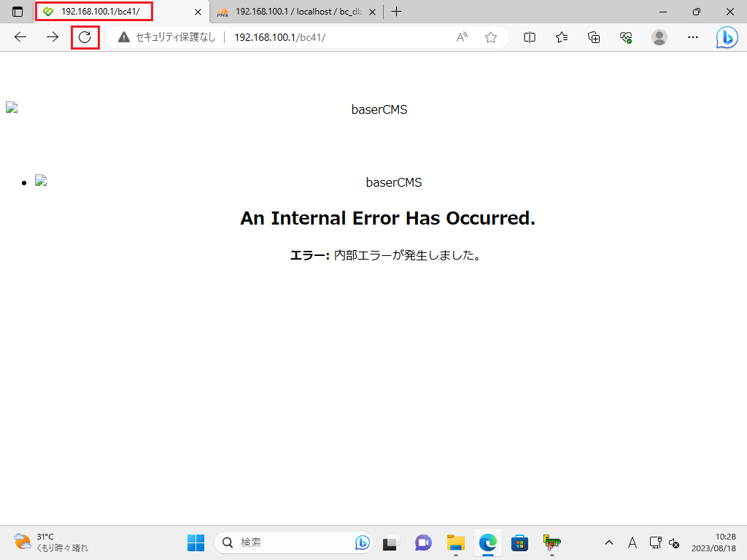The image size is (747, 560).
Task: Click the browser refresh button
Action: tap(85, 37)
